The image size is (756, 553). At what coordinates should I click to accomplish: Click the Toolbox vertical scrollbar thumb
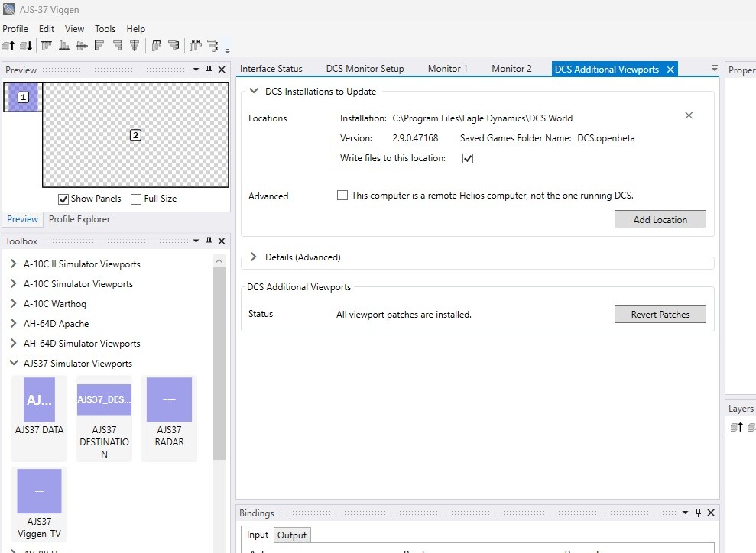[x=219, y=364]
